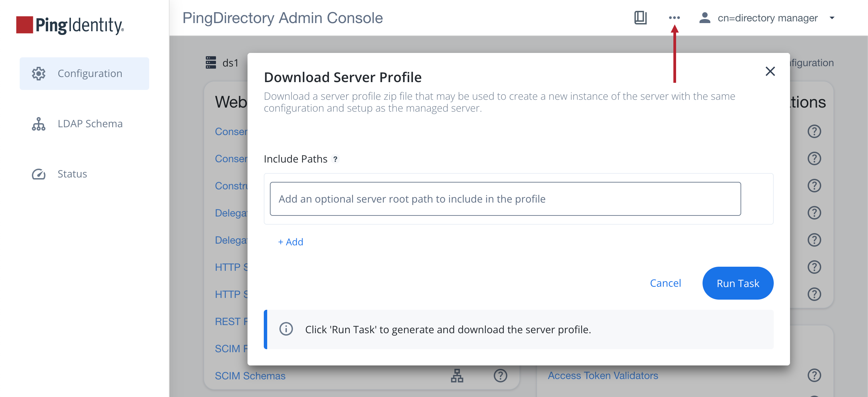Image resolution: width=868 pixels, height=397 pixels.
Task: Click the ds1 server icon
Action: click(210, 62)
